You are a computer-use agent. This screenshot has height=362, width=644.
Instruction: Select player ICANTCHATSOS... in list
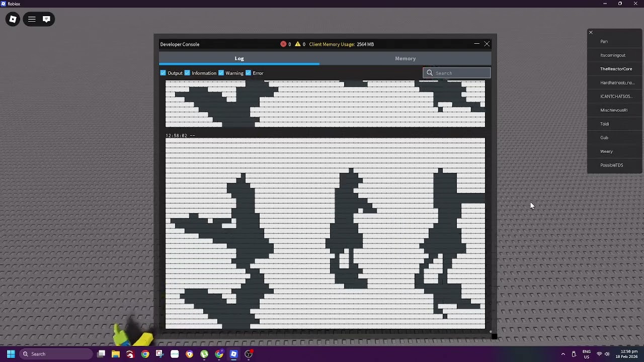(x=615, y=97)
